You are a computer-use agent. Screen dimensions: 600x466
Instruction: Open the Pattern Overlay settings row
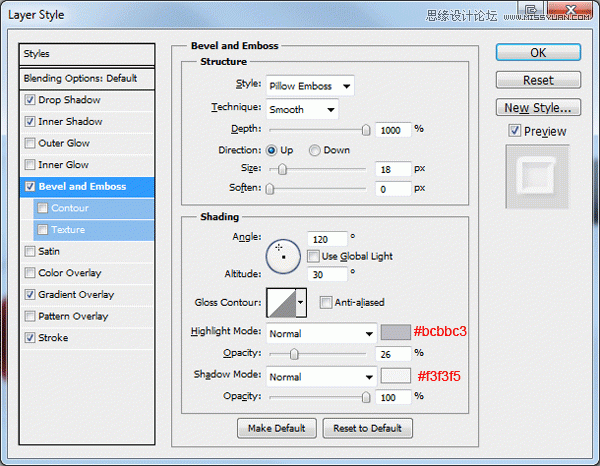click(87, 316)
